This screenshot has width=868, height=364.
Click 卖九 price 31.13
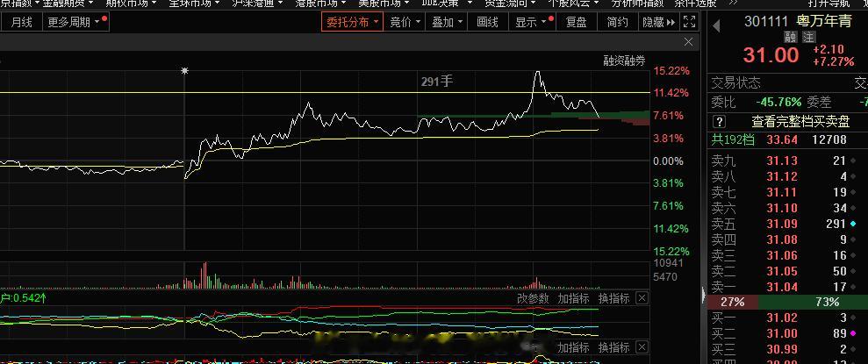tap(782, 161)
